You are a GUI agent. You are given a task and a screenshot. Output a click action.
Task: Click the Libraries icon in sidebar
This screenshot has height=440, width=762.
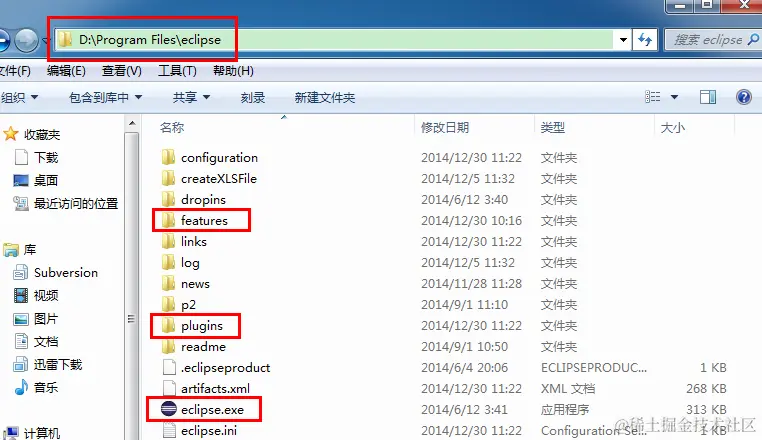pyautogui.click(x=11, y=250)
